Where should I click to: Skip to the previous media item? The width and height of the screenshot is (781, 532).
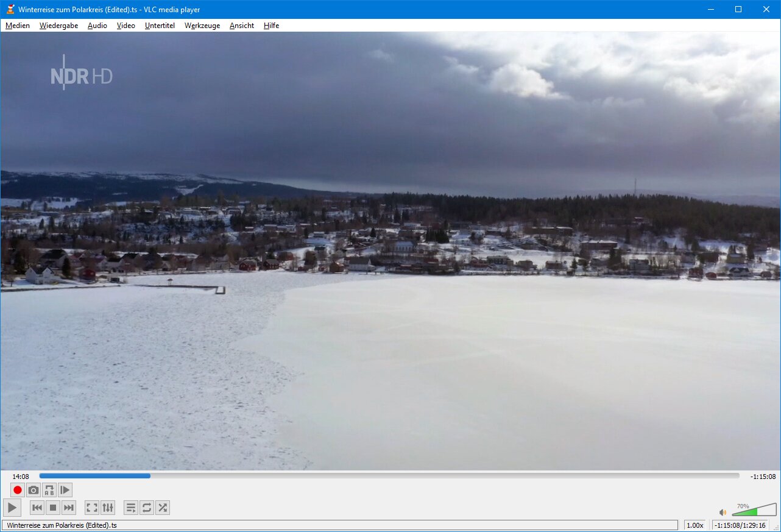[x=37, y=508]
